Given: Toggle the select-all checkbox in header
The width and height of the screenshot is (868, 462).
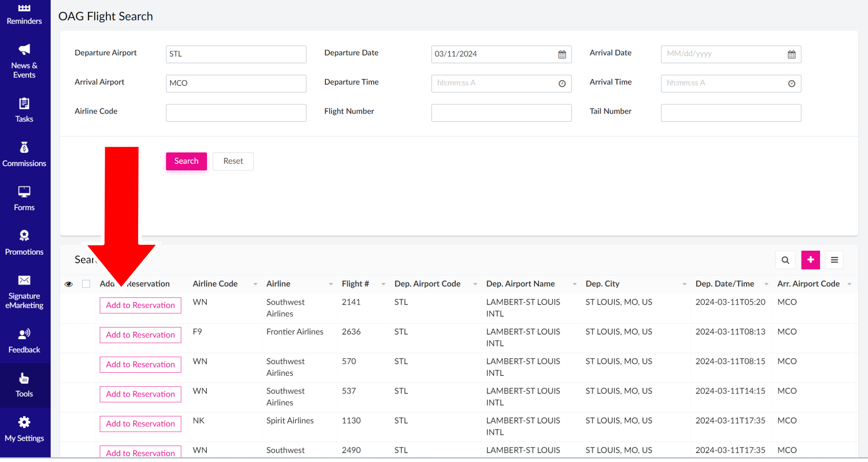Looking at the screenshot, I should point(86,284).
